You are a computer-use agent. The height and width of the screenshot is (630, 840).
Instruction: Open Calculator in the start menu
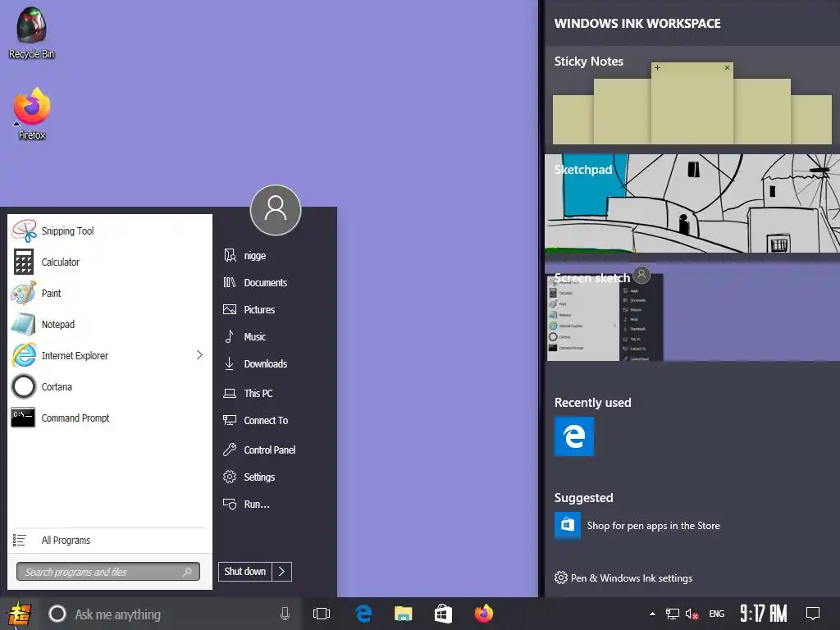tap(110, 262)
